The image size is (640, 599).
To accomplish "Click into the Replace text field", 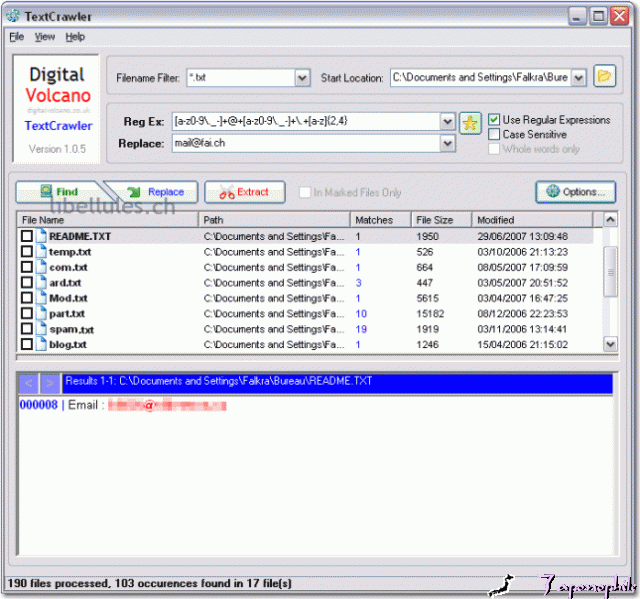I will click(x=306, y=143).
